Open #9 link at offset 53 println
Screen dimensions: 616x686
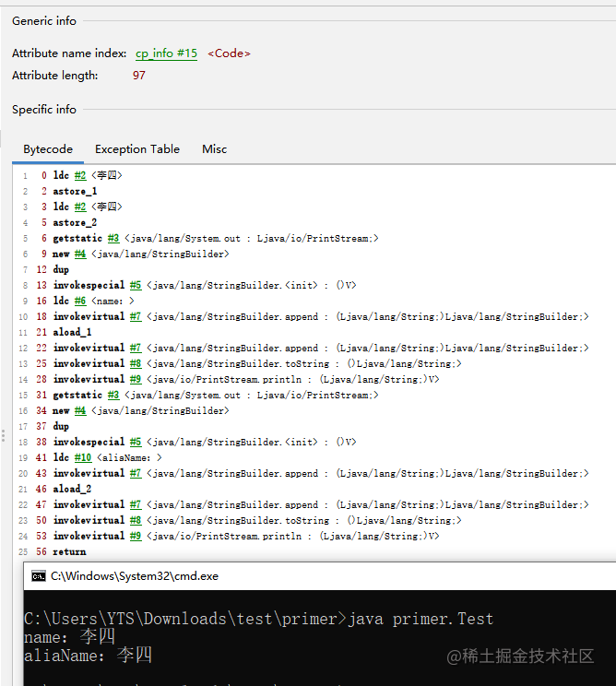(x=136, y=536)
